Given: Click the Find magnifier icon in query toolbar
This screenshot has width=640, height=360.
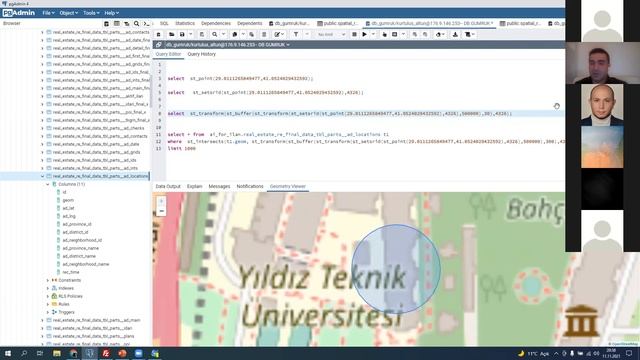Looking at the screenshot, I should [x=215, y=35].
